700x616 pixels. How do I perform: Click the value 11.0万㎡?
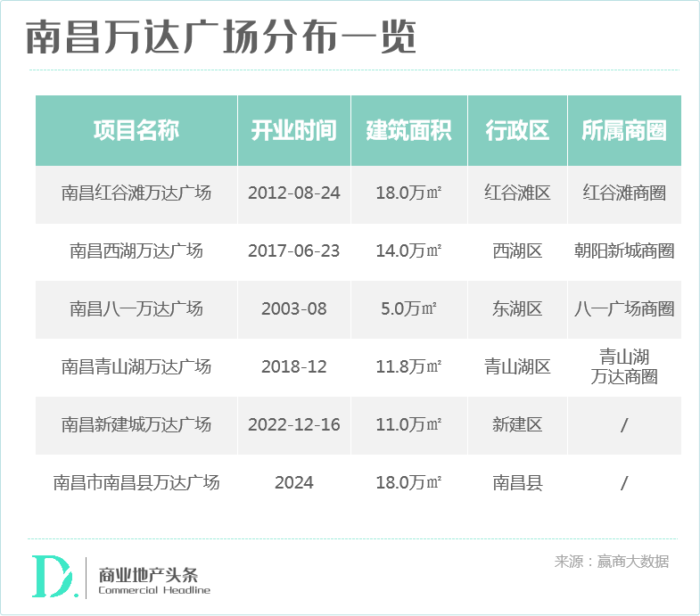[x=408, y=424]
